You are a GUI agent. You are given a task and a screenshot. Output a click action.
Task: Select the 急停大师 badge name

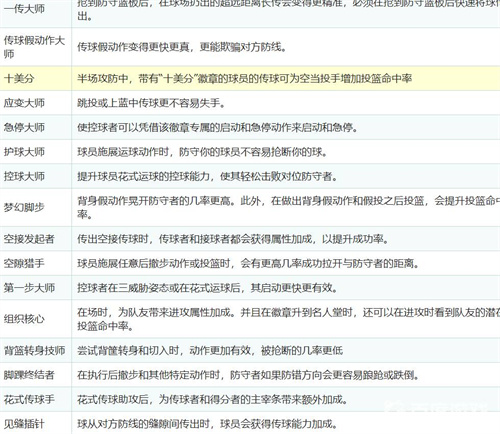pyautogui.click(x=24, y=127)
